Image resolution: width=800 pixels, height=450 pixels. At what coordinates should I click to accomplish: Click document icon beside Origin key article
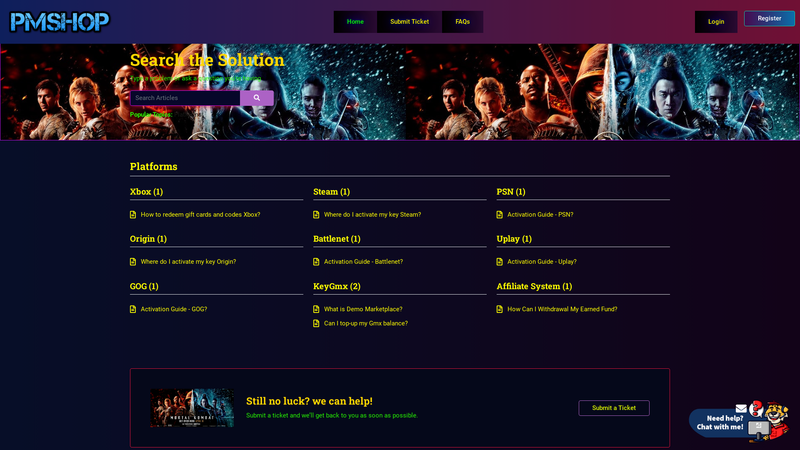133,262
